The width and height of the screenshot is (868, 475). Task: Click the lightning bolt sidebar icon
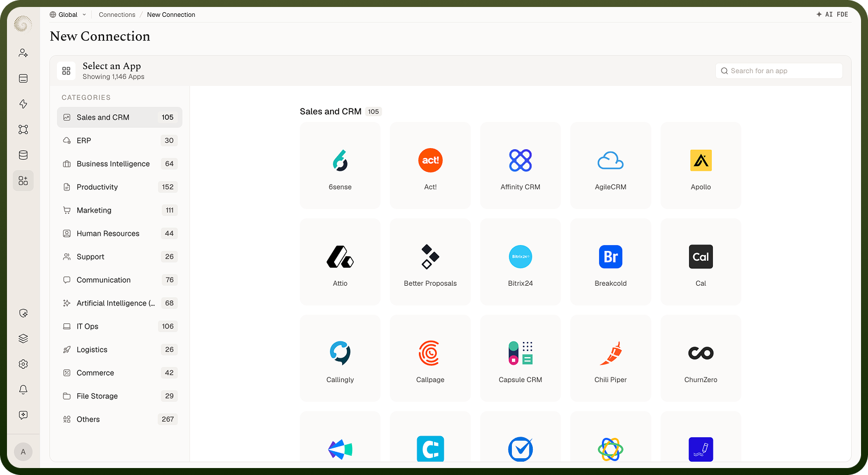tap(23, 104)
